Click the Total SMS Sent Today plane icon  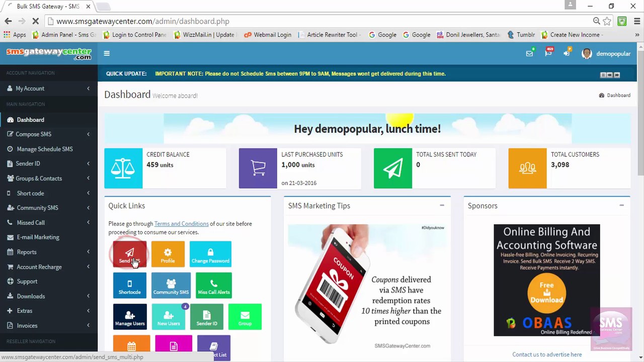click(x=393, y=168)
